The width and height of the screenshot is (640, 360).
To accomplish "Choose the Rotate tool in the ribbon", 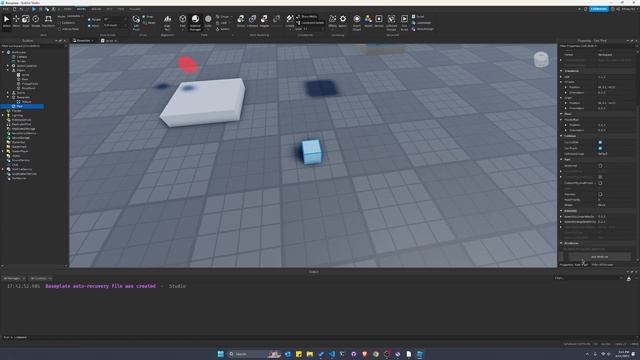I will tap(36, 21).
